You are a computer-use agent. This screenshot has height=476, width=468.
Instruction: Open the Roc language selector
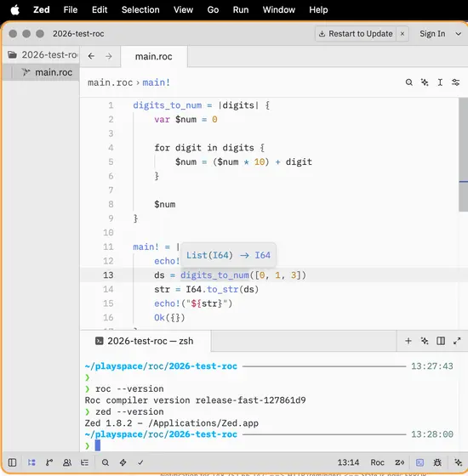(377, 462)
